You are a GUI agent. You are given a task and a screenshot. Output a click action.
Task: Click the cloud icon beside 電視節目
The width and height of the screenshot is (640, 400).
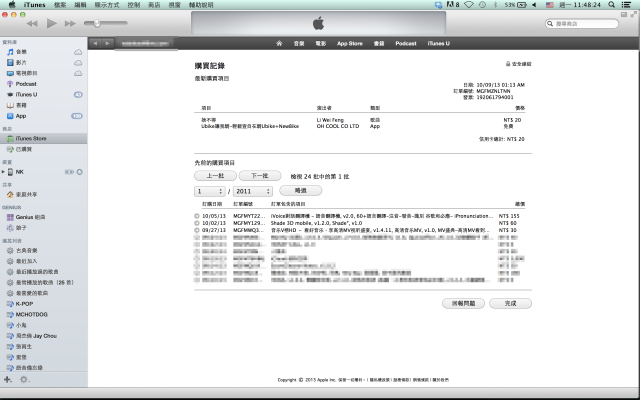[x=78, y=73]
